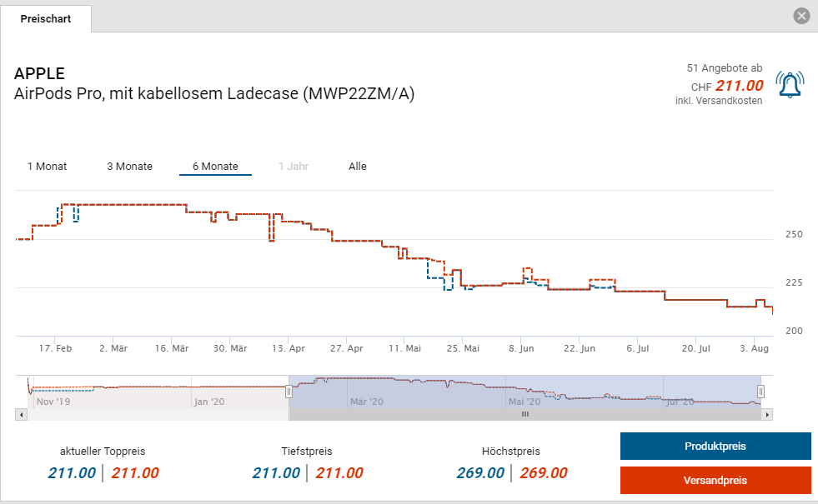Open the Preischart tab
Image resolution: width=818 pixels, height=504 pixels.
[46, 19]
